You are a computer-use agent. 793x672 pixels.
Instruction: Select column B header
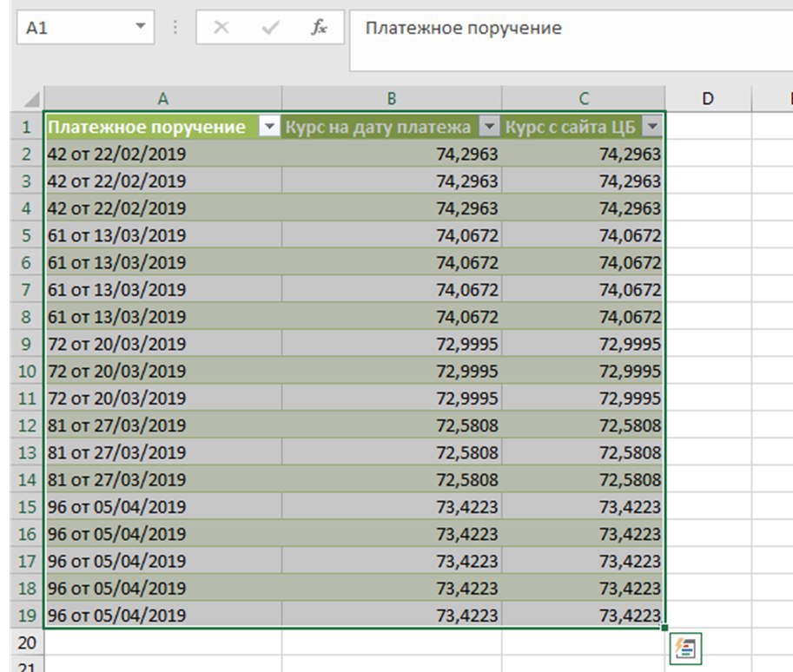point(392,99)
